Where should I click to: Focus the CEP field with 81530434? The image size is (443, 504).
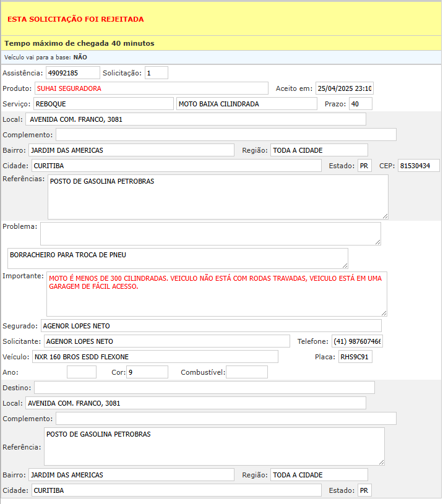[x=418, y=166]
